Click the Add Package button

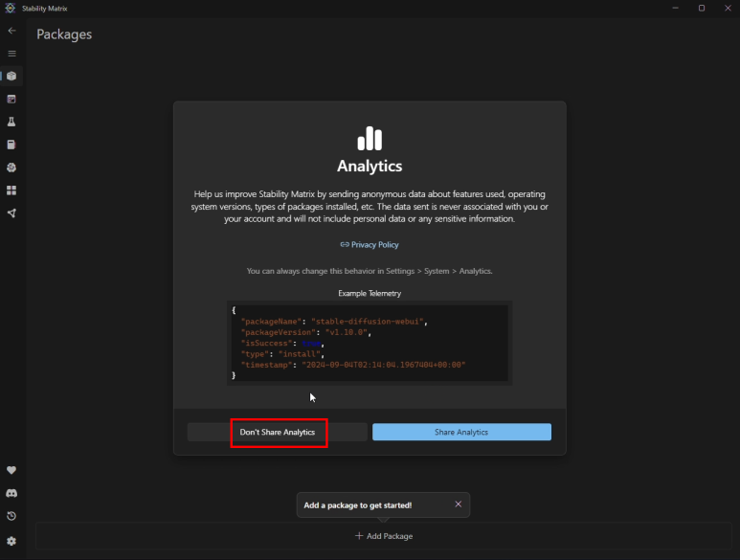[x=384, y=536]
